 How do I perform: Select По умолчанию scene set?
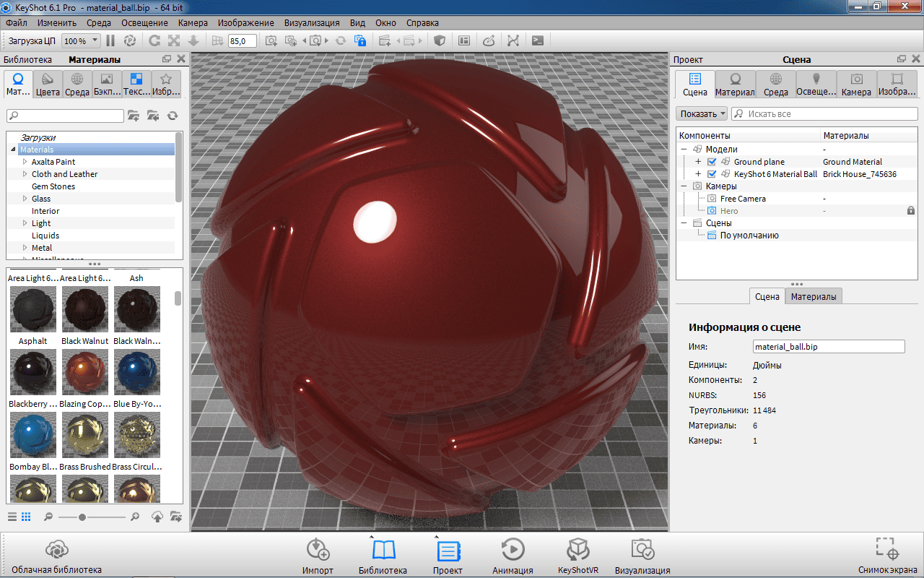(749, 236)
